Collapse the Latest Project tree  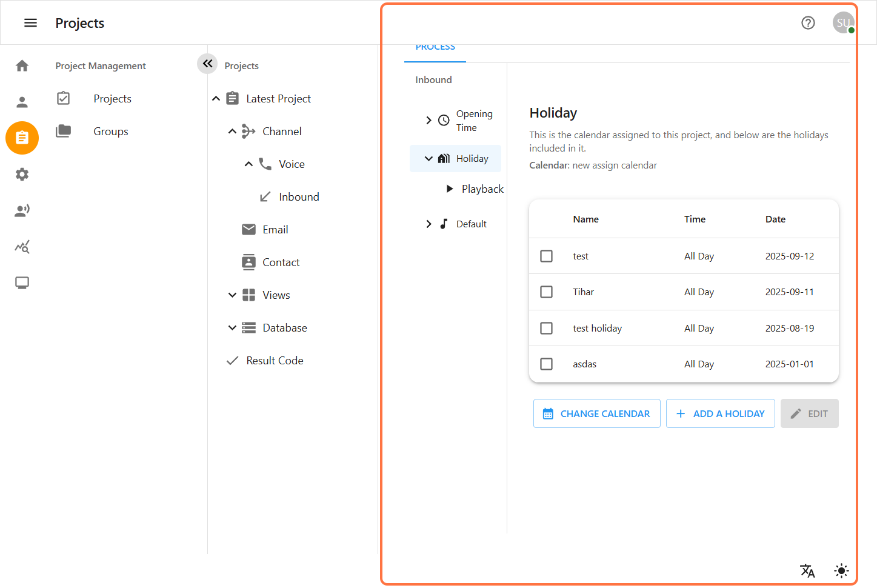point(216,99)
